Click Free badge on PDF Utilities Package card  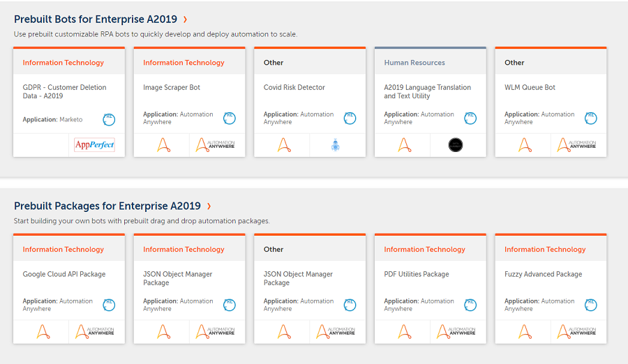click(470, 305)
